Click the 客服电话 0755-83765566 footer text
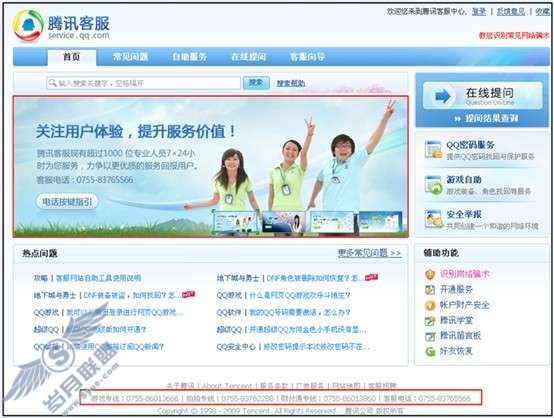 [427, 399]
